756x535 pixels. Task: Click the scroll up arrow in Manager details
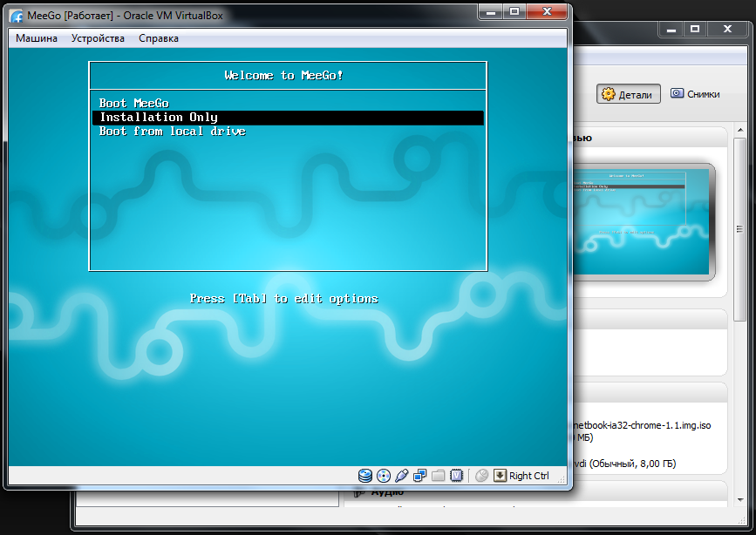coord(740,130)
